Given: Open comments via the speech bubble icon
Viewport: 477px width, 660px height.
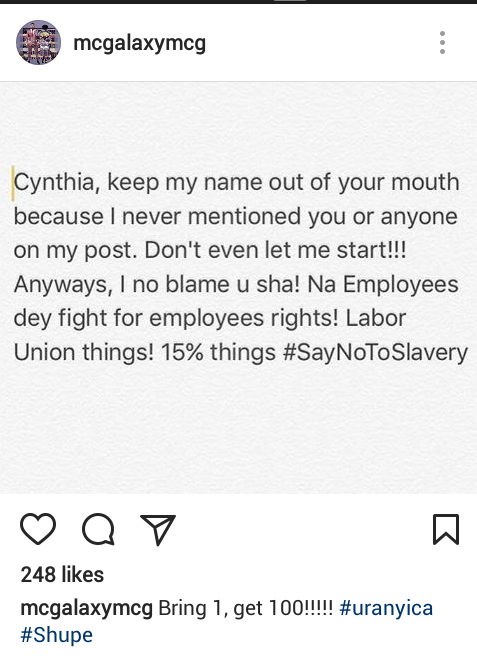Looking at the screenshot, I should [99, 529].
